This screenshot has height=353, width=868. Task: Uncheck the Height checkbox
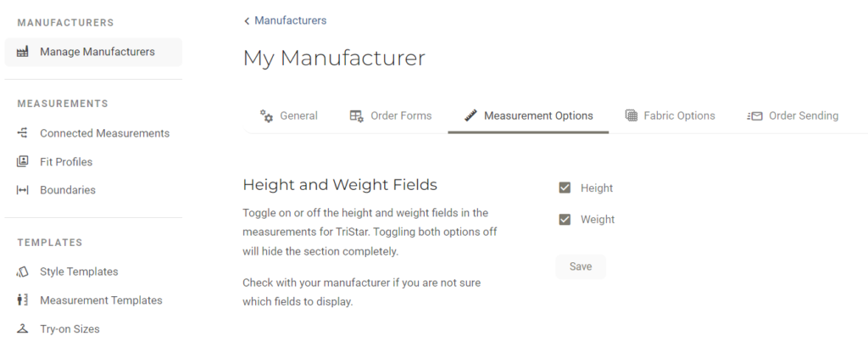click(565, 188)
